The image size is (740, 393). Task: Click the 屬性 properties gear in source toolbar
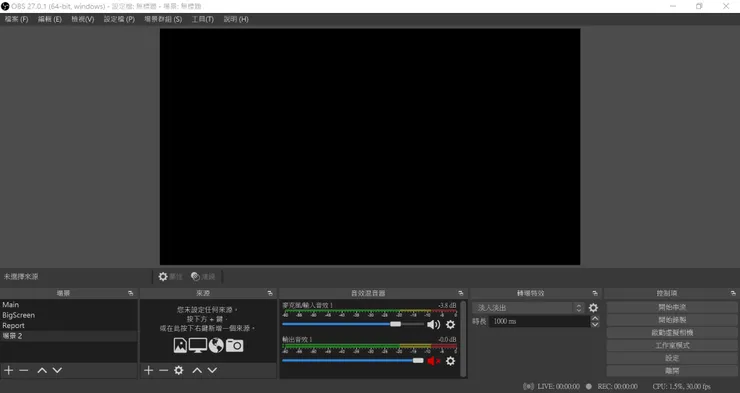pyautogui.click(x=163, y=276)
